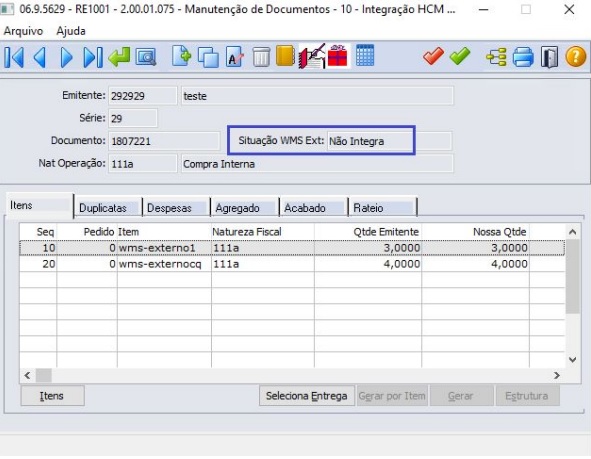Image resolution: width=591 pixels, height=459 pixels.
Task: Click the Gerar por Item button
Action: click(x=392, y=396)
